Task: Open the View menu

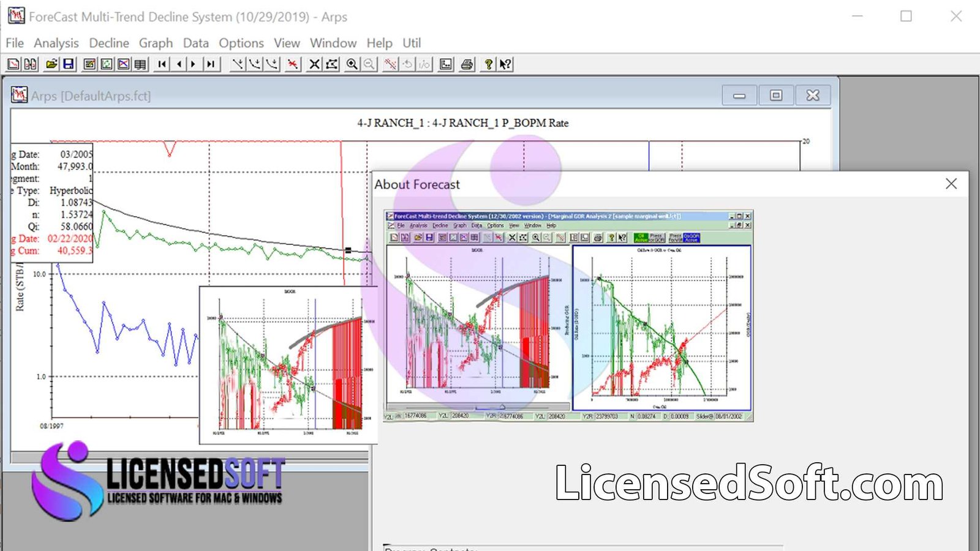Action: coord(287,43)
